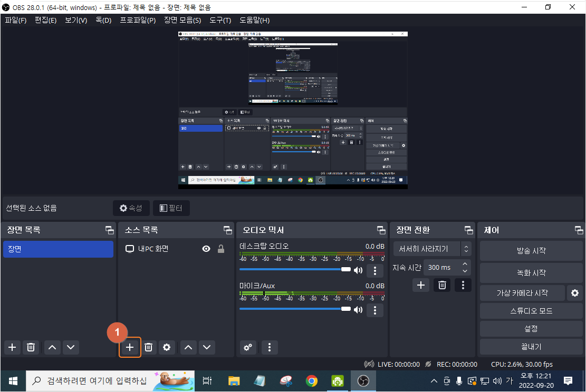Add a new source with the plus icon

coord(130,347)
